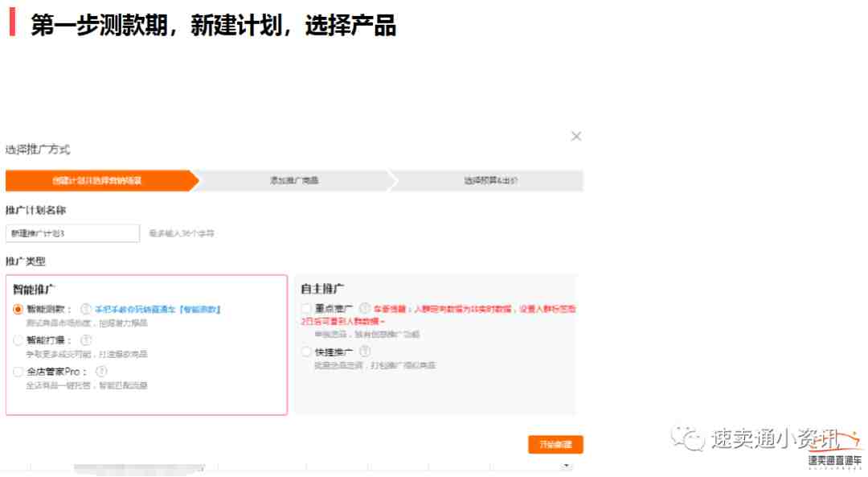Click help icon after 全店管家Pro
The image size is (868, 477).
[101, 372]
